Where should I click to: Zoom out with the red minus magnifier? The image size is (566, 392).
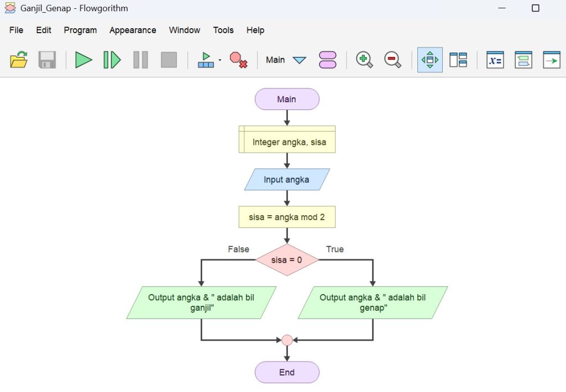coord(392,60)
